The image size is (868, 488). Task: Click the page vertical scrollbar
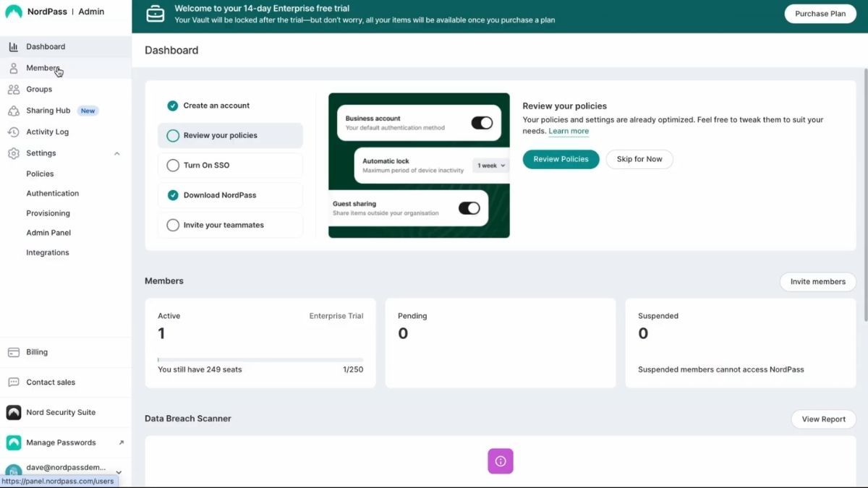865,195
